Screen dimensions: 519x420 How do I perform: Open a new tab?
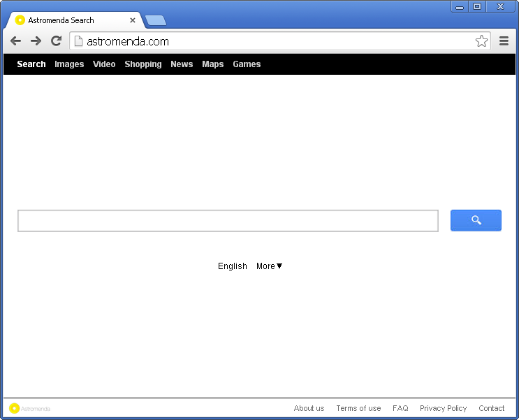tap(156, 20)
